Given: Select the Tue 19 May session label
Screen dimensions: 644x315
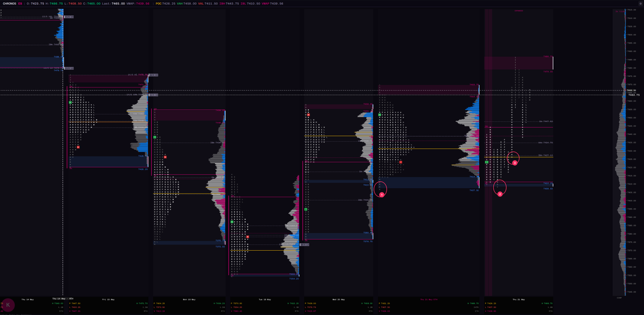Looking at the screenshot, I should point(265,299).
